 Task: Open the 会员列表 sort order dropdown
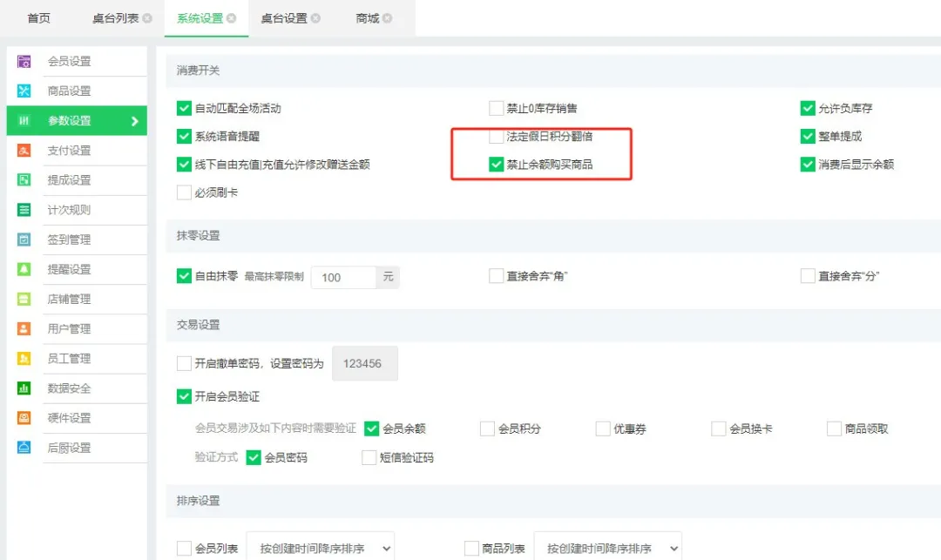tap(321, 547)
